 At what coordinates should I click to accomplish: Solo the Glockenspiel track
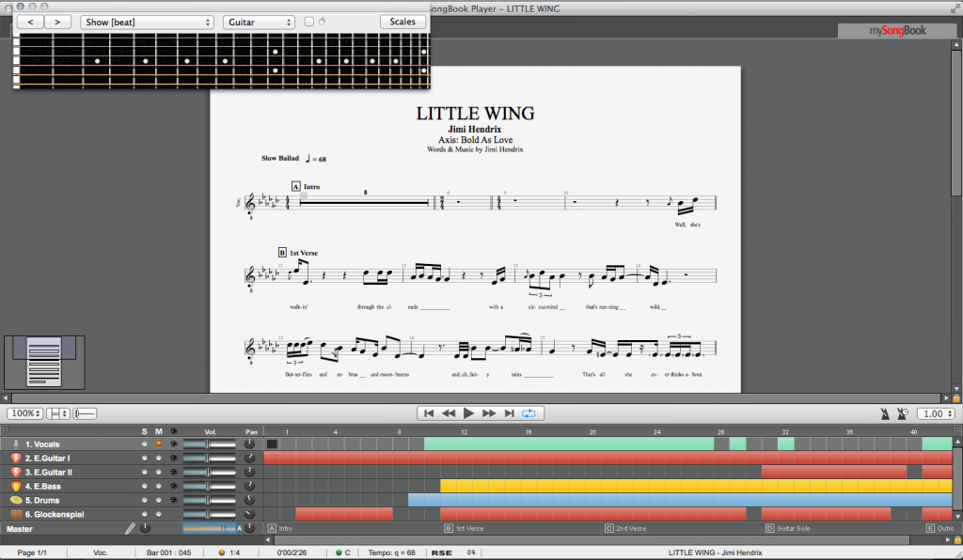click(x=144, y=514)
